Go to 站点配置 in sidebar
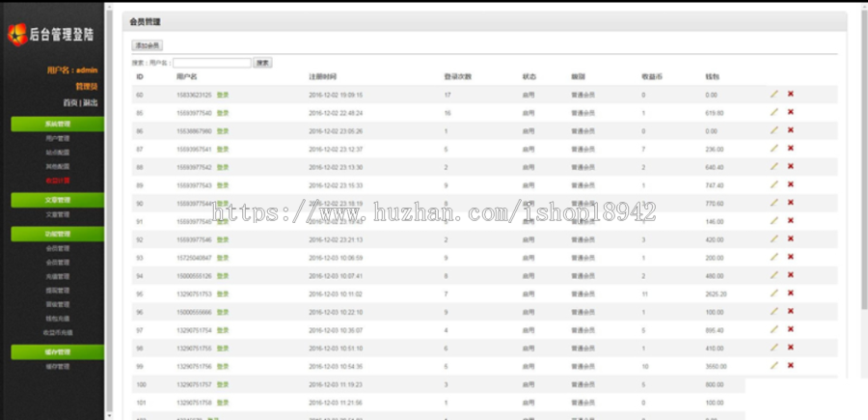 pyautogui.click(x=58, y=153)
